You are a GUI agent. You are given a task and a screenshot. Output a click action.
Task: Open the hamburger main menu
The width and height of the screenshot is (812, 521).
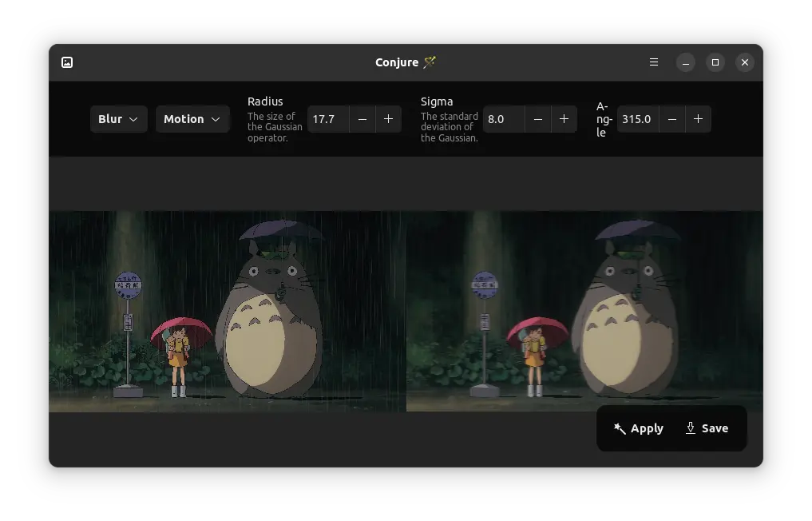654,62
